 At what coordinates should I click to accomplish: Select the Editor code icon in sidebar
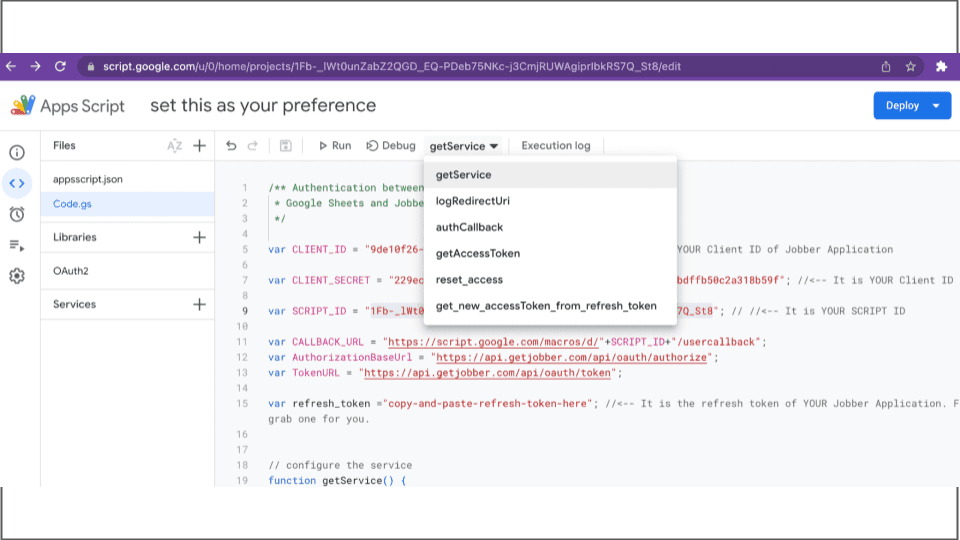point(17,183)
